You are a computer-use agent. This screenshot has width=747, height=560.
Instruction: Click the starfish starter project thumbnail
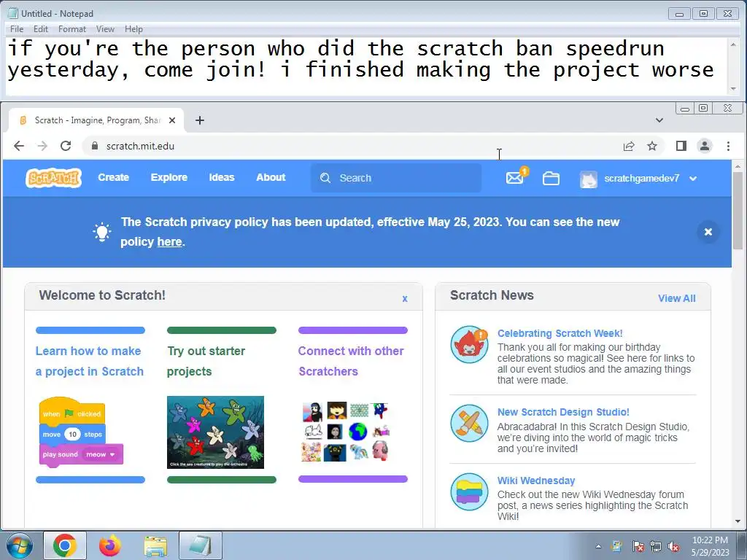pyautogui.click(x=215, y=432)
